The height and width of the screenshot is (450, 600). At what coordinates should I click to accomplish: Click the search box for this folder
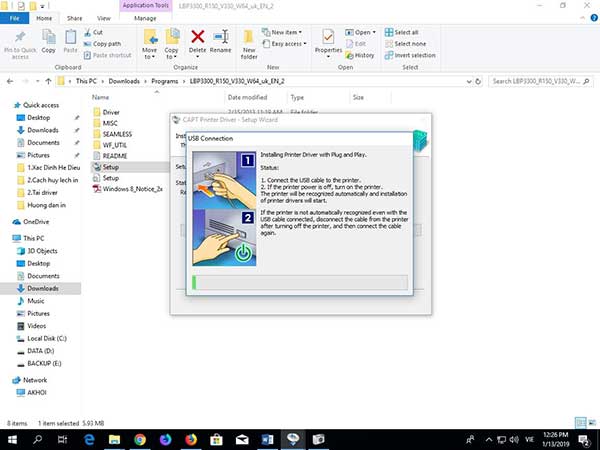click(541, 81)
